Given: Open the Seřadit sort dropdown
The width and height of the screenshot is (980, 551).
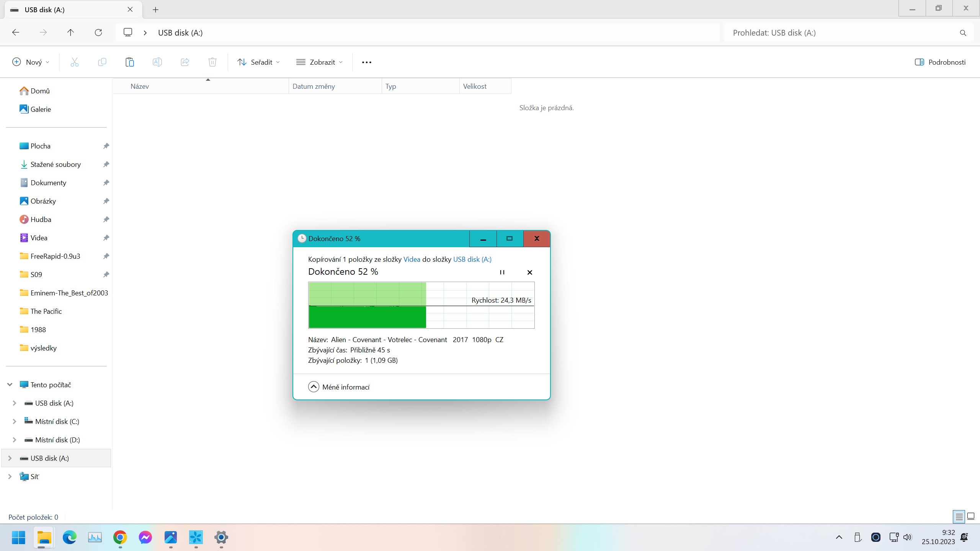Looking at the screenshot, I should tap(258, 62).
